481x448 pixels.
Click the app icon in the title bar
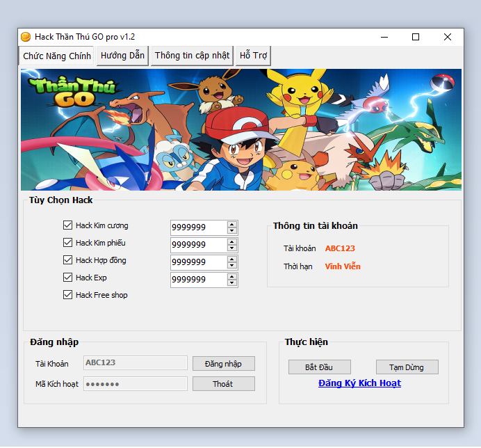coord(26,37)
